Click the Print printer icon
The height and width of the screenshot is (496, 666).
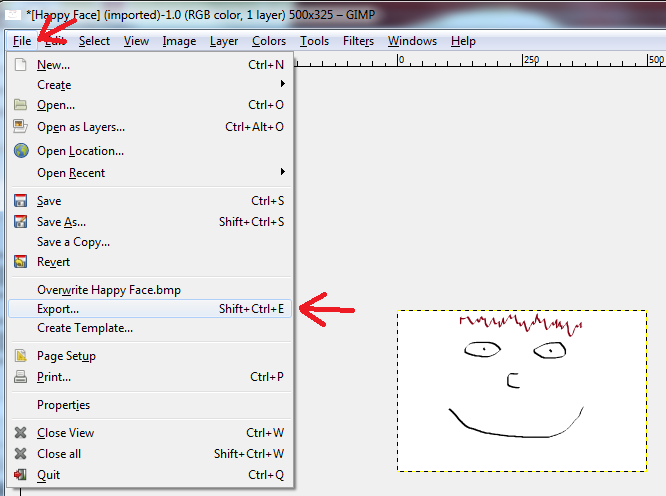click(20, 377)
